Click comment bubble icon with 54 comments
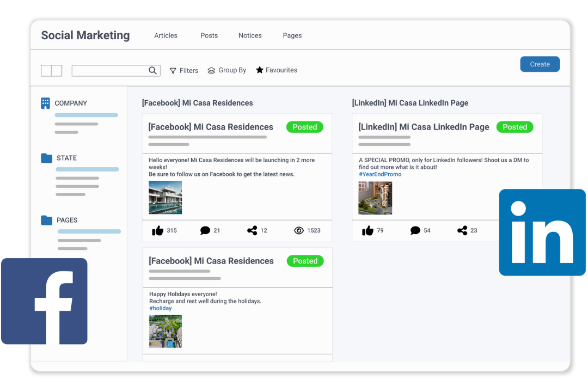Viewport: 588px width, 392px height. (x=415, y=230)
